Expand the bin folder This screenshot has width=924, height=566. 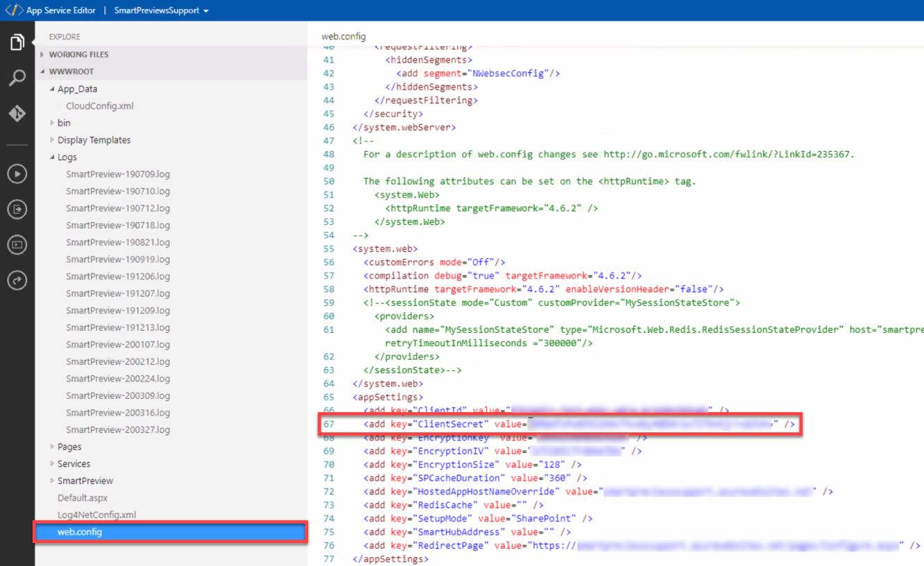64,123
